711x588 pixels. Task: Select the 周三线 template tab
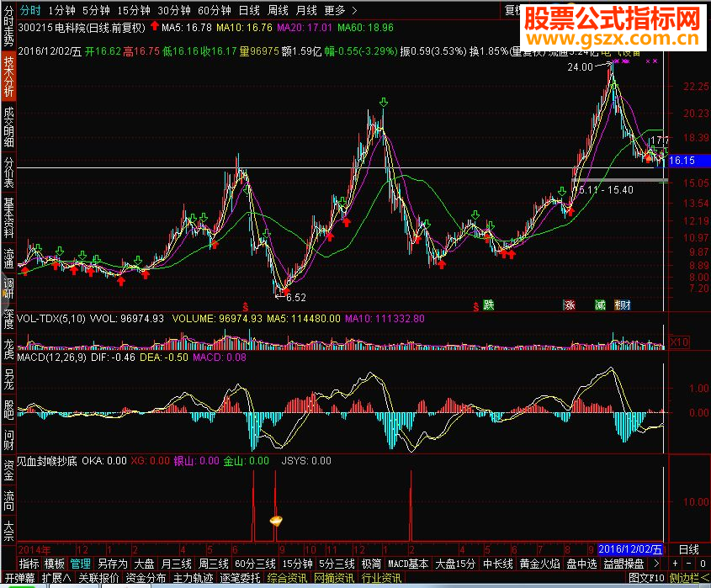(x=214, y=564)
